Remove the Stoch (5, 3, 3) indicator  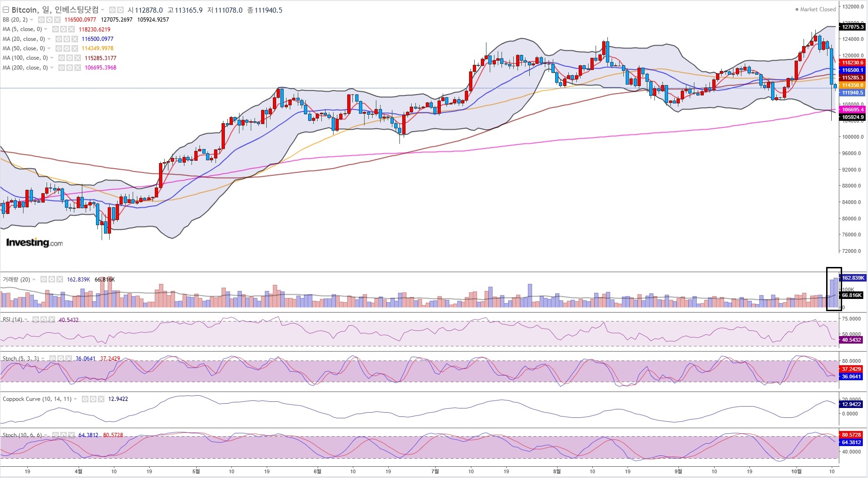tap(69, 359)
